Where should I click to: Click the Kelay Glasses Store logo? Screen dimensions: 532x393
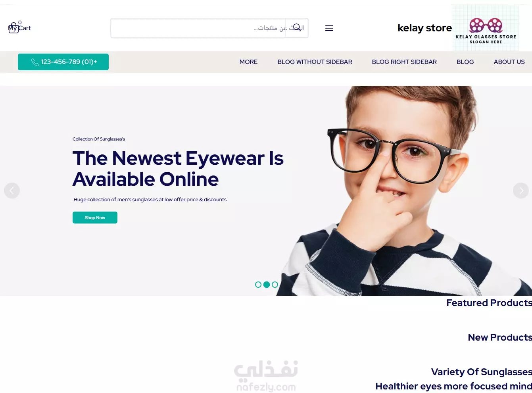tap(486, 29)
